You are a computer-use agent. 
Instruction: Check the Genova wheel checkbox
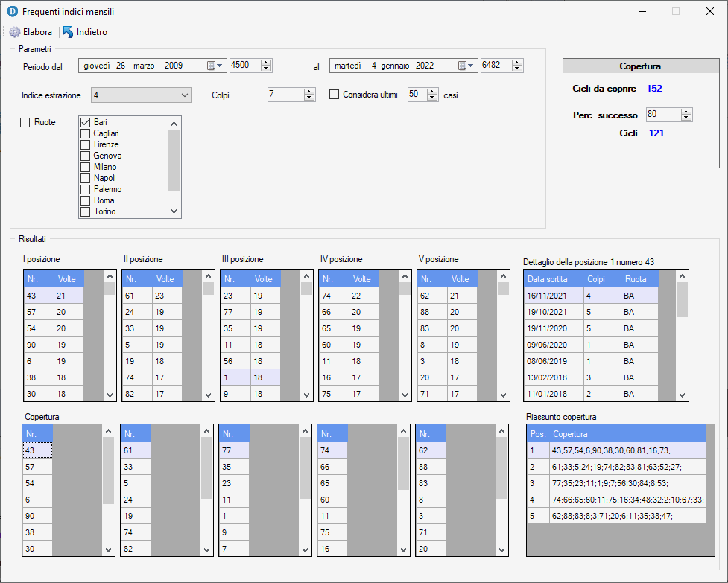[x=86, y=156]
